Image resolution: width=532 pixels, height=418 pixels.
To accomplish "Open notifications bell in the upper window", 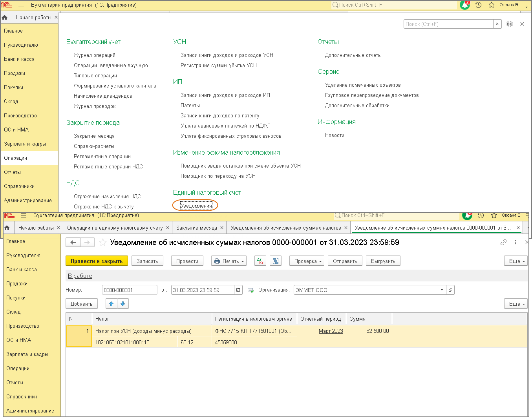I will [x=465, y=5].
